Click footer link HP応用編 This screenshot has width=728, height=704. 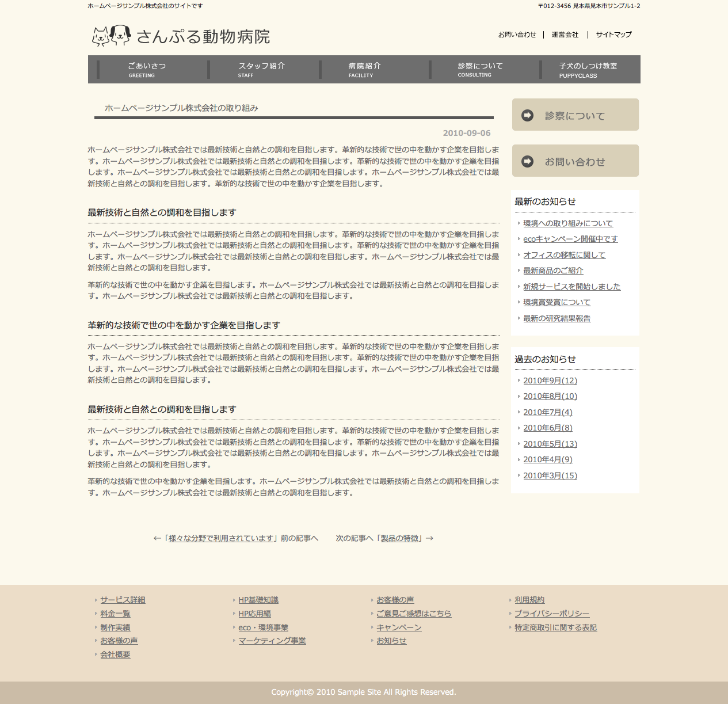(x=254, y=614)
